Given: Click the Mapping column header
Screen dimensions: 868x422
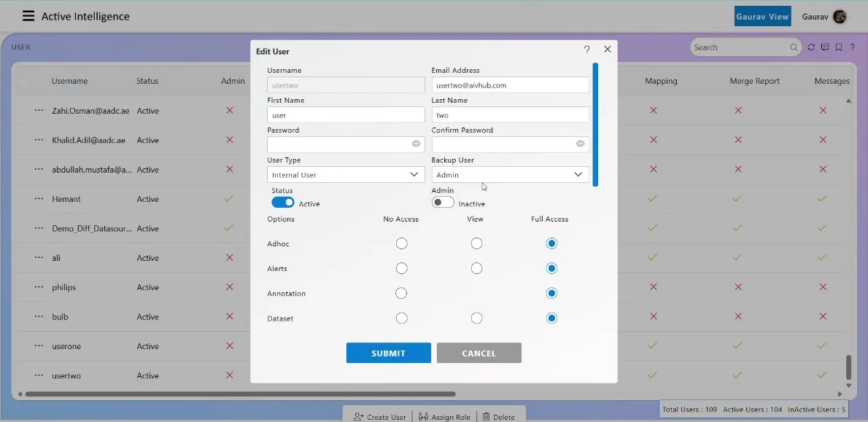Looking at the screenshot, I should [x=661, y=81].
